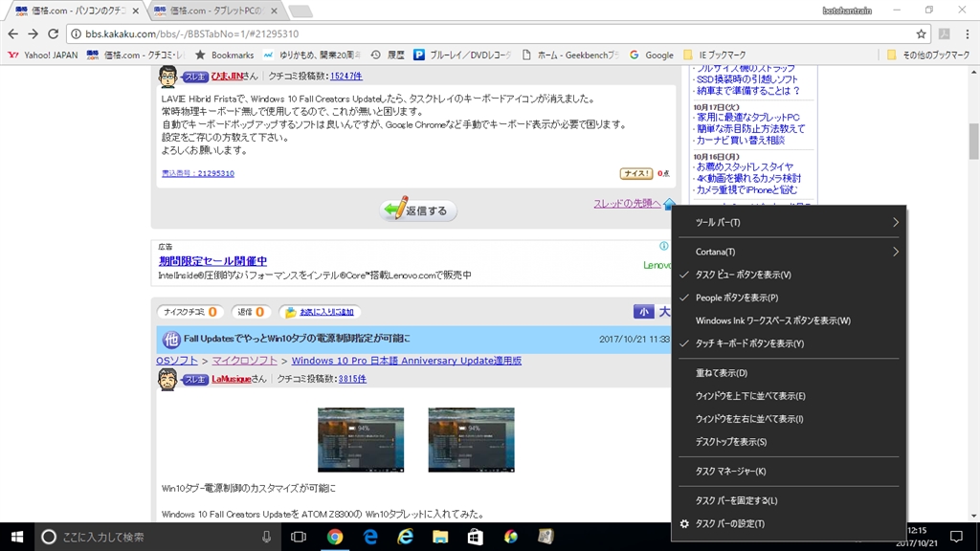Open the second screenshot thumbnail in the post

coord(471,440)
